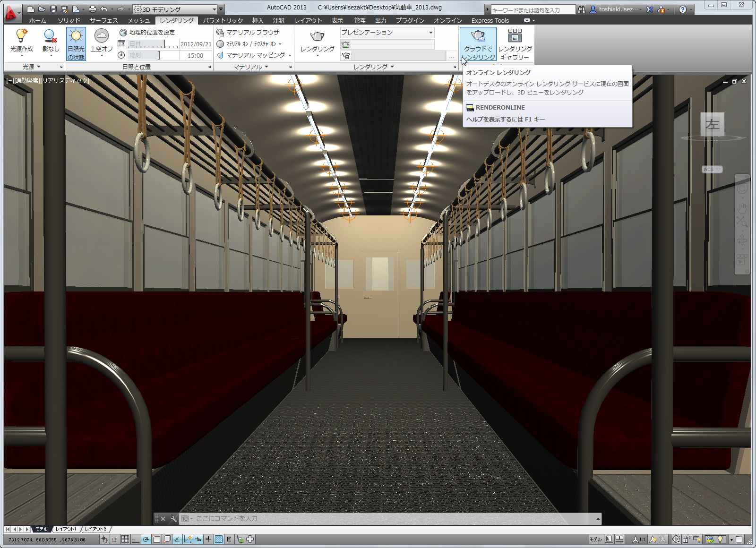The image size is (756, 548).
Task: Toggle ortho mode in the status bar
Action: point(136,539)
